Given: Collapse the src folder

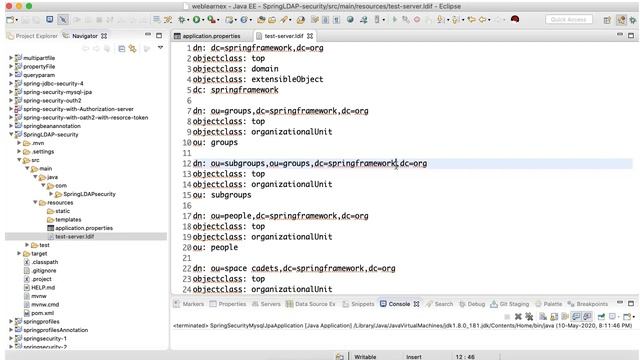Looking at the screenshot, I should click(19, 160).
